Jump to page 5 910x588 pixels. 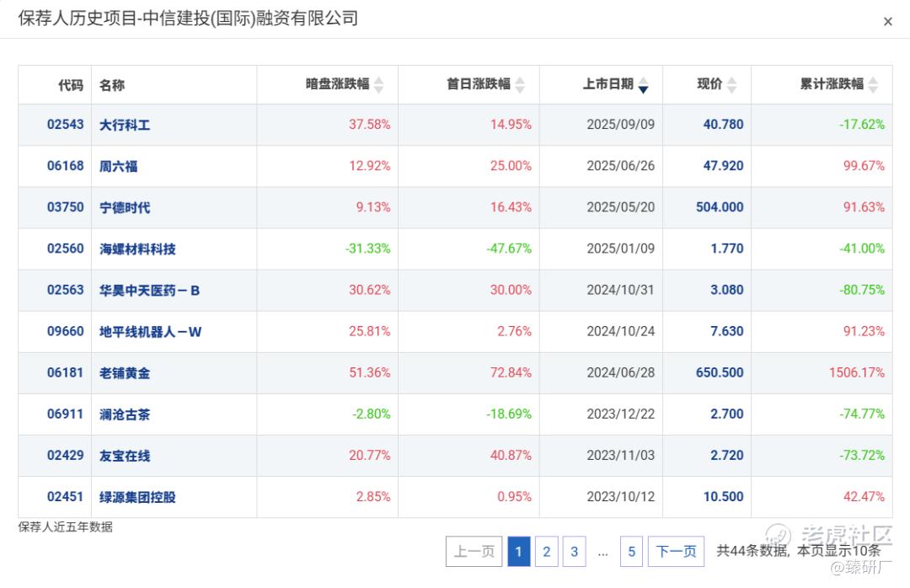point(631,552)
